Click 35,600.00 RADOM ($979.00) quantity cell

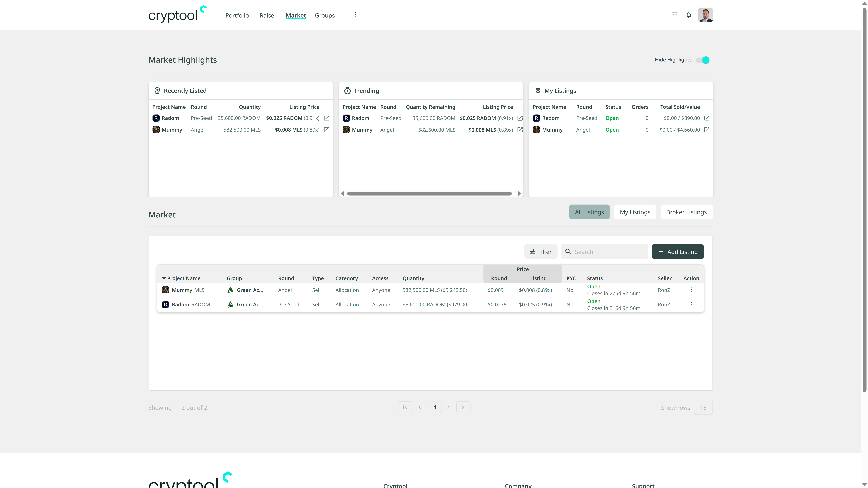click(435, 304)
